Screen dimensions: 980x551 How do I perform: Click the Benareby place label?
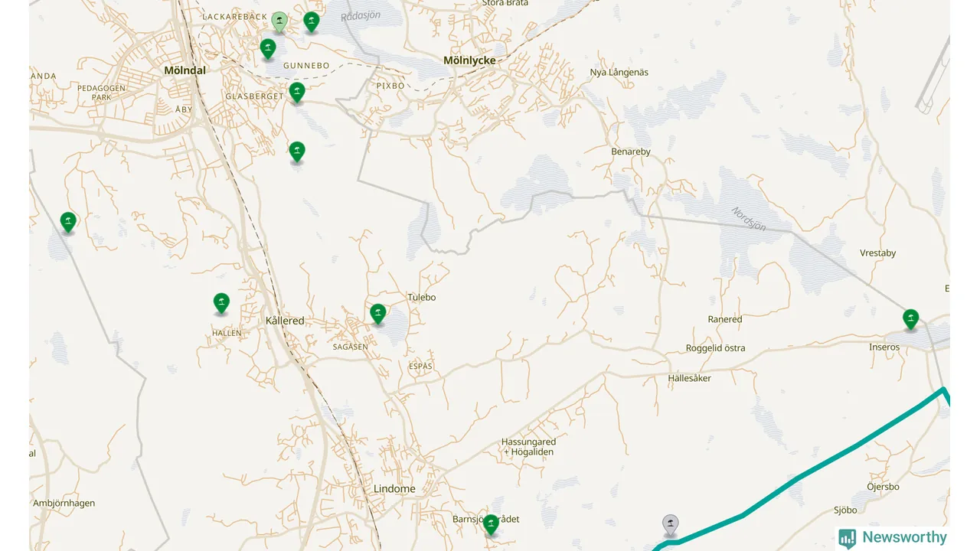(631, 152)
